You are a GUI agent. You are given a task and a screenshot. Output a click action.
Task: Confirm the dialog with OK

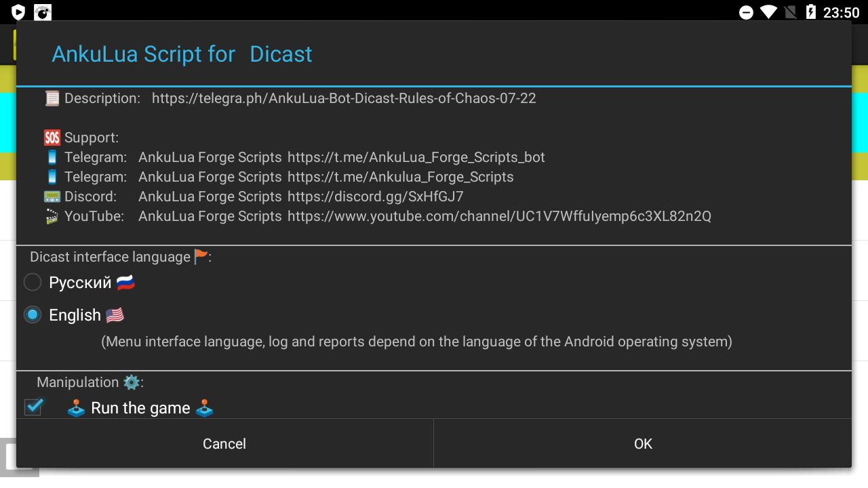tap(642, 443)
